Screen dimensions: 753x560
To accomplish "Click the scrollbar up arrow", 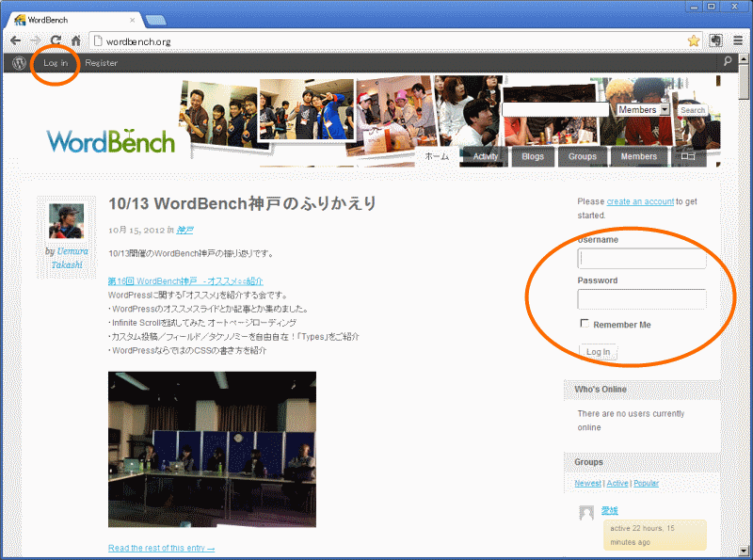I will click(x=744, y=59).
